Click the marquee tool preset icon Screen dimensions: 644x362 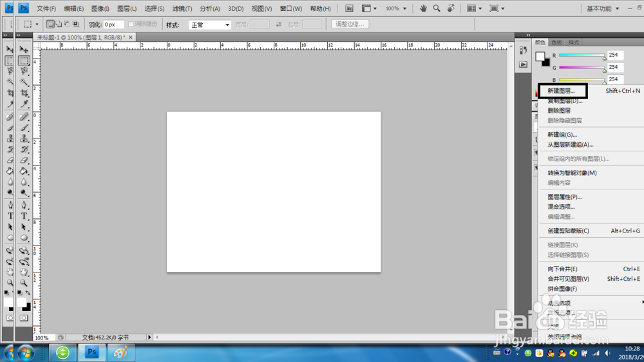(28, 24)
